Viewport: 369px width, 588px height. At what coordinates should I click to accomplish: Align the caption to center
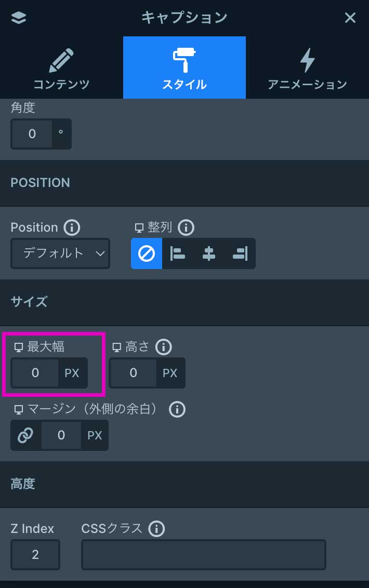pyautogui.click(x=209, y=253)
